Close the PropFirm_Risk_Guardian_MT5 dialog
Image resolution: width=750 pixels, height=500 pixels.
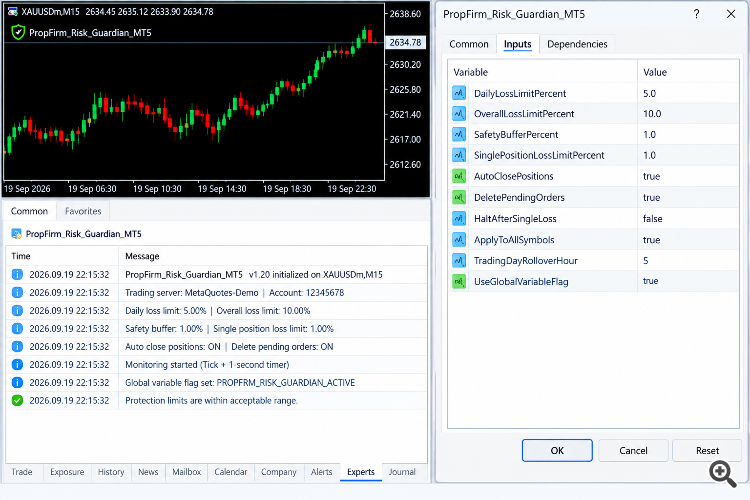coord(731,14)
